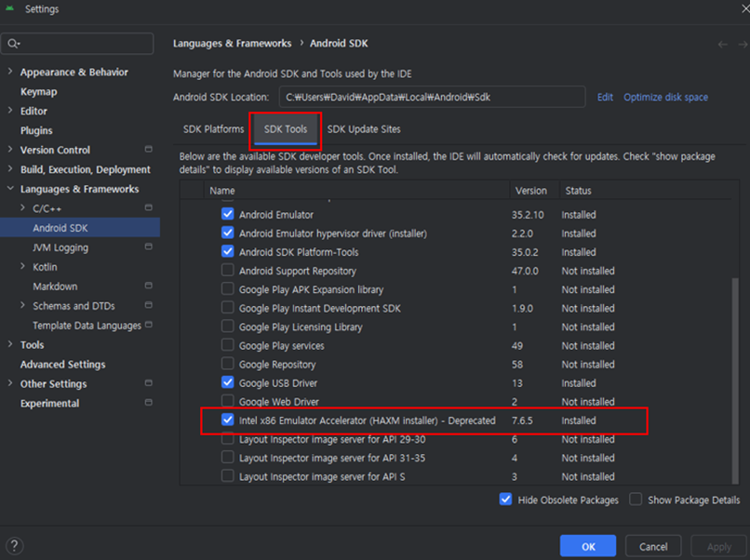Click the OK button to confirm
The image size is (750, 560).
coord(587,545)
